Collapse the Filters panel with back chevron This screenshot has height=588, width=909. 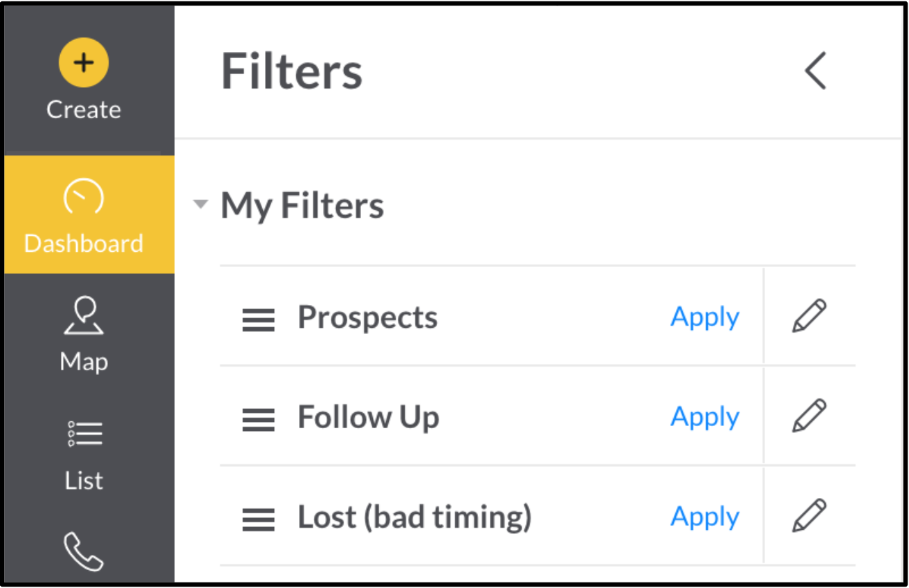(x=816, y=71)
